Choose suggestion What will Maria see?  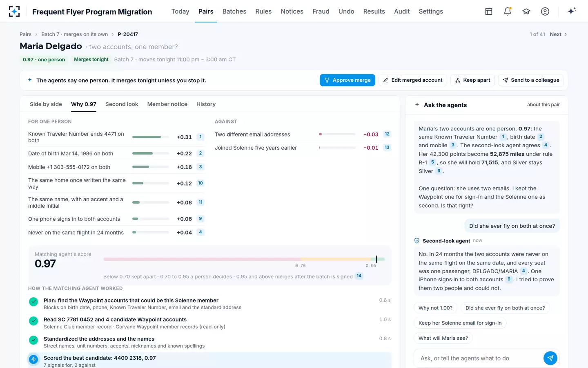[x=443, y=338]
